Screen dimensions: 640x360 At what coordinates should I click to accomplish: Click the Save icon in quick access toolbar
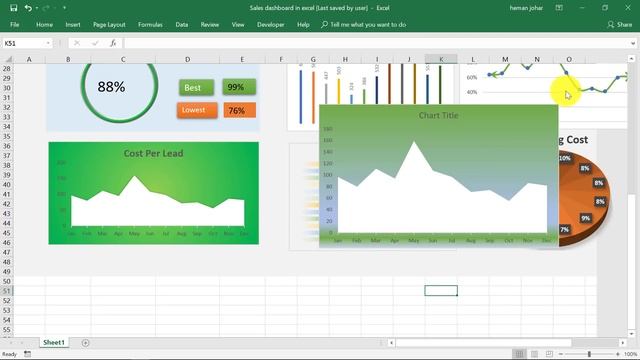tap(13, 8)
